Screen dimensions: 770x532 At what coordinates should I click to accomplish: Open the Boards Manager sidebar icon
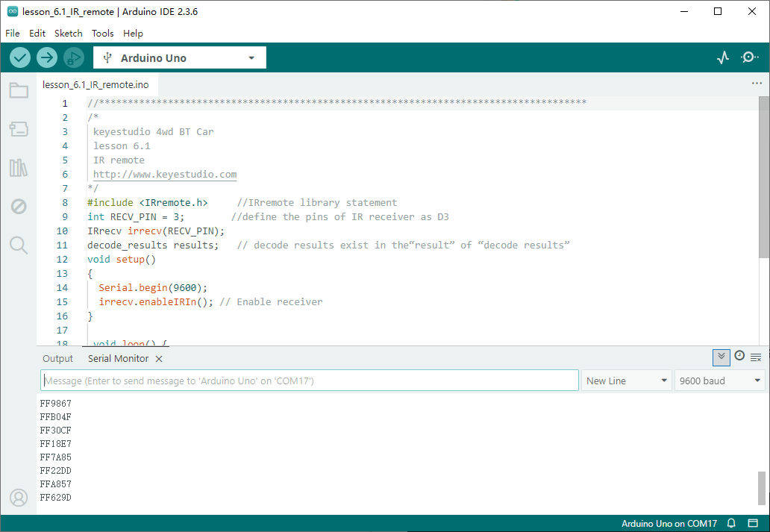19,129
